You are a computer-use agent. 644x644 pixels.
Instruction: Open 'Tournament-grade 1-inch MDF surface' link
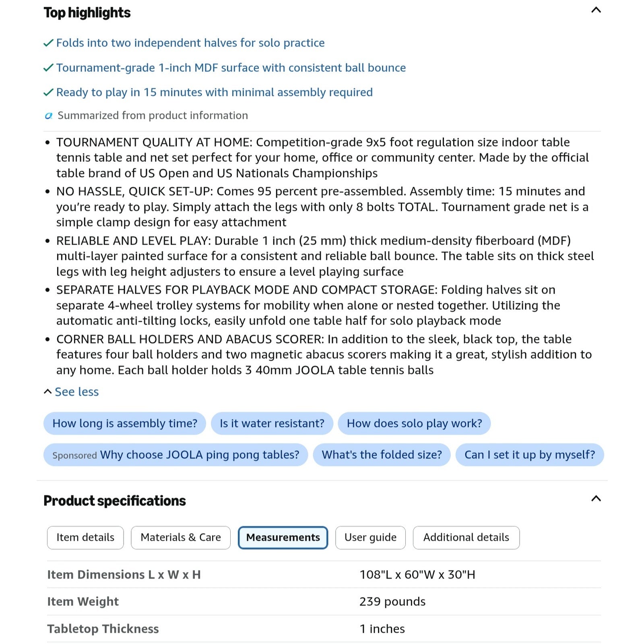[231, 68]
